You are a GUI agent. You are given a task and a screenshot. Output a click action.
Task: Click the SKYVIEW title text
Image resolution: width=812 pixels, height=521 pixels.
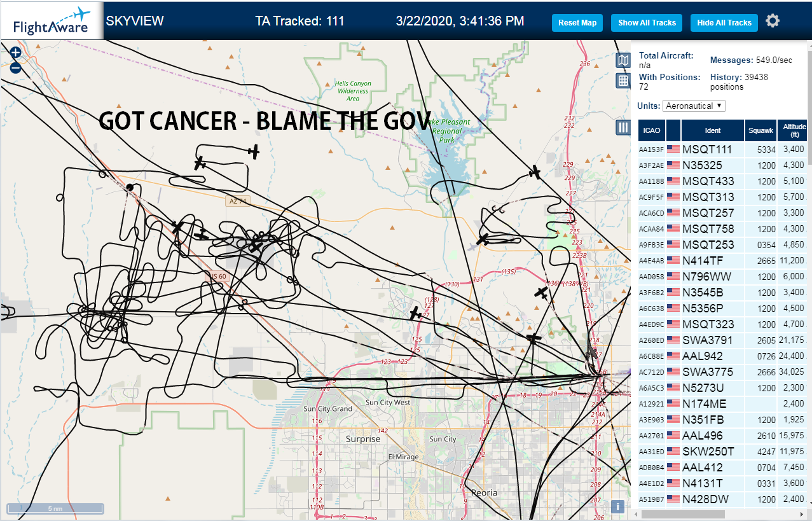tap(135, 21)
